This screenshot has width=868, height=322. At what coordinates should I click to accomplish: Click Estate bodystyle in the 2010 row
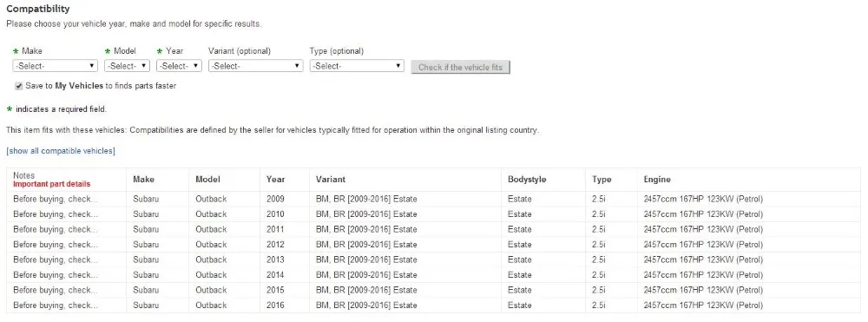519,214
